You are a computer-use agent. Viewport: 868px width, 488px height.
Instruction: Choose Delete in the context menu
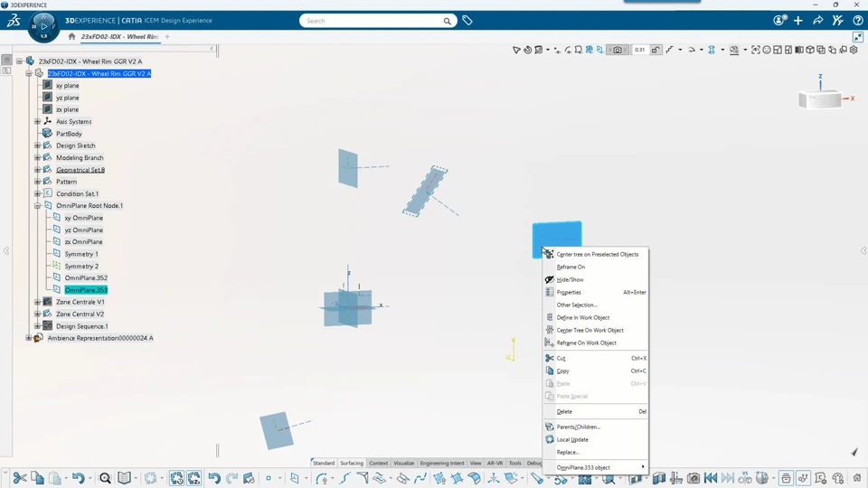tap(595, 412)
